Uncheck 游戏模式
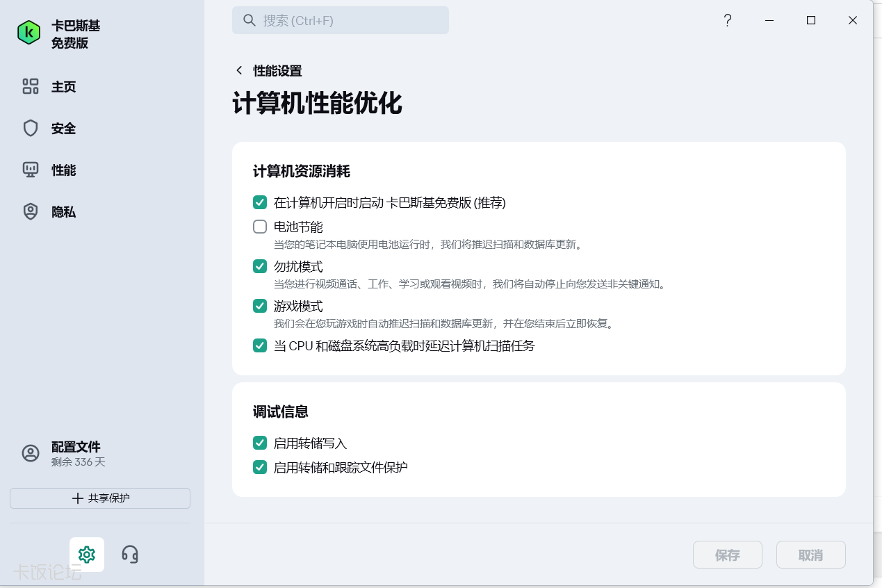The height and width of the screenshot is (588, 882). click(260, 306)
